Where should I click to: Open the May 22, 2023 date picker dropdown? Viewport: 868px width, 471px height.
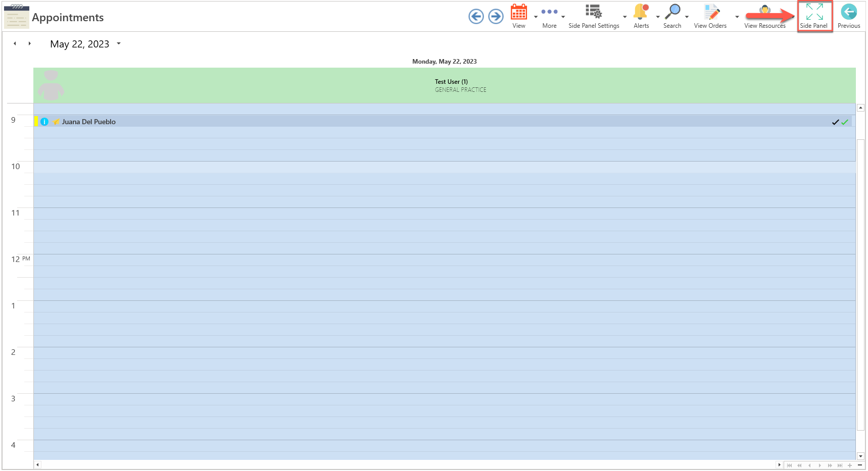click(x=119, y=43)
